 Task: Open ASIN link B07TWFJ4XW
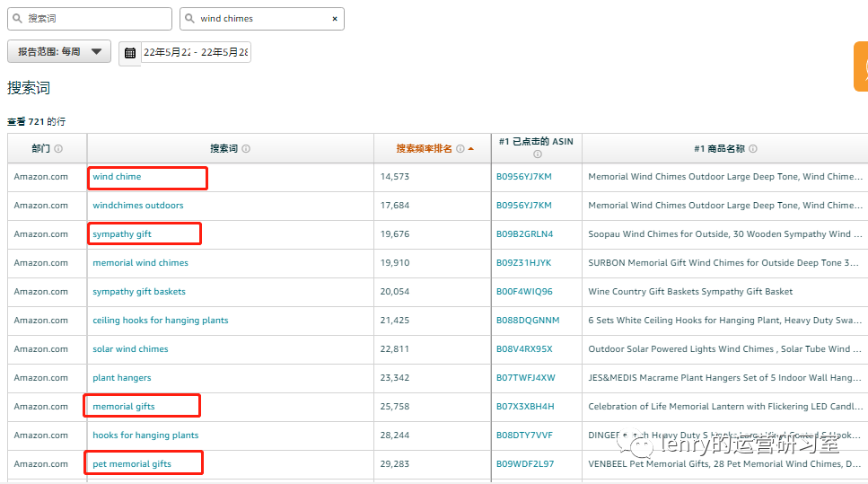pyautogui.click(x=525, y=378)
